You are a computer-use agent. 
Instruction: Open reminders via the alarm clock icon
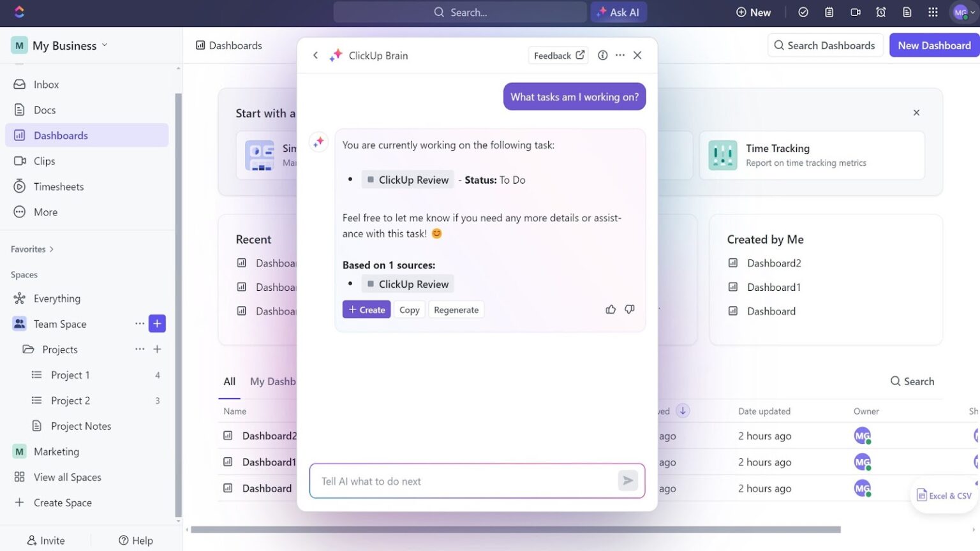(881, 11)
